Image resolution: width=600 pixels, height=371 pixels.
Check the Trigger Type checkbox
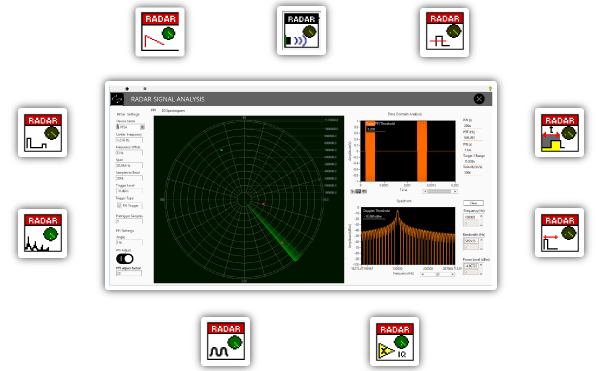119,205
